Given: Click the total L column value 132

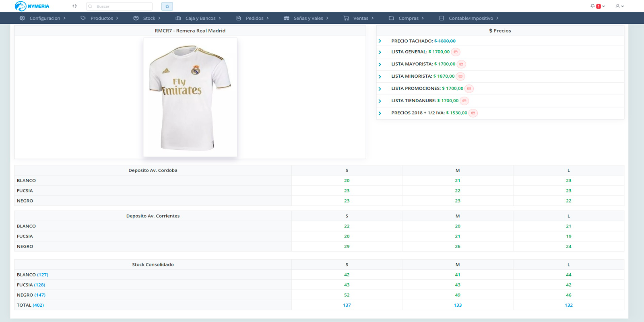Looking at the screenshot, I should coord(569,305).
